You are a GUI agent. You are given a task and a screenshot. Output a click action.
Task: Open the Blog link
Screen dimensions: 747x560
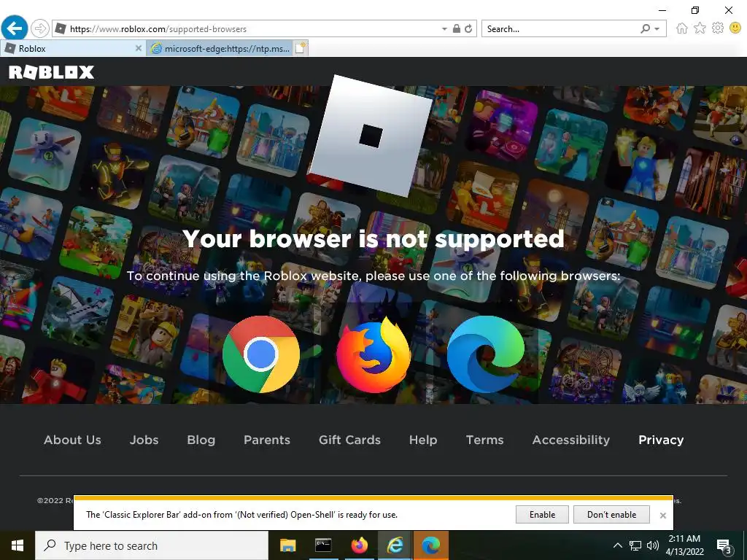coord(201,440)
